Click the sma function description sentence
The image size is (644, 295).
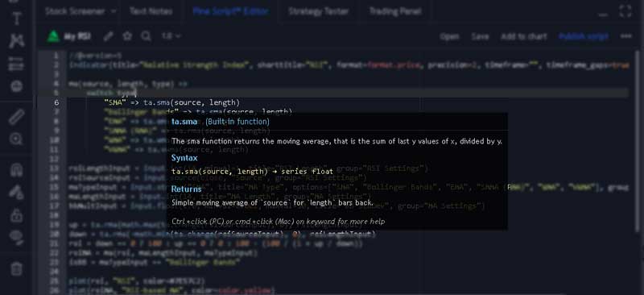336,141
